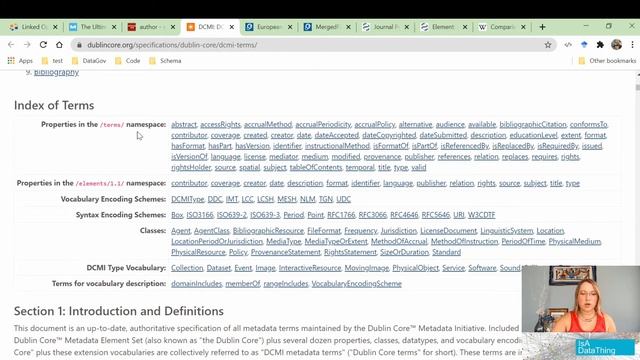Open the 'isReferencedBy' term link
640x360 pixels.
pyautogui.click(x=464, y=146)
